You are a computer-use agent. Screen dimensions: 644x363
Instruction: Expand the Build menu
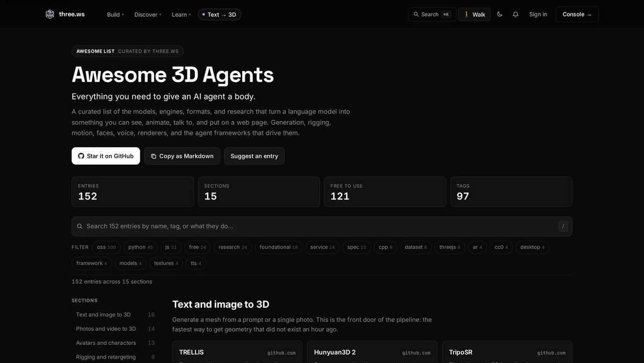click(115, 15)
